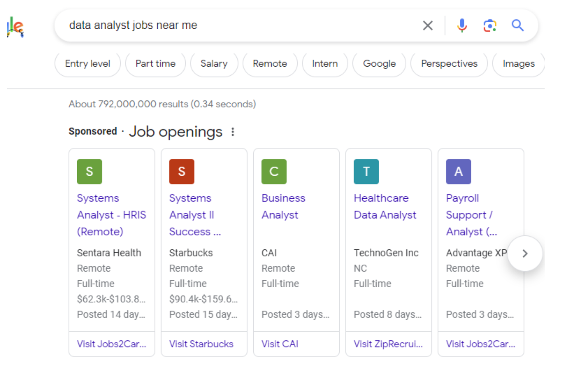This screenshot has width=575, height=392.
Task: Click the About 792,000,000 results text
Action: [x=162, y=104]
